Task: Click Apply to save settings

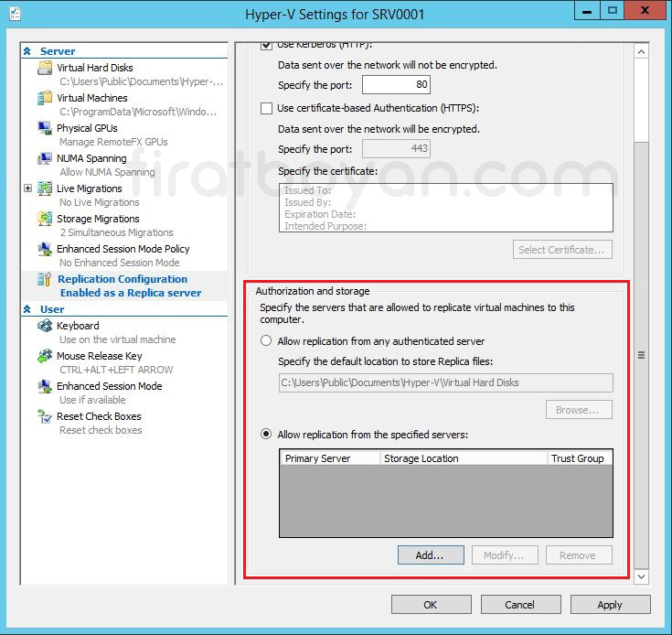Action: pos(611,605)
